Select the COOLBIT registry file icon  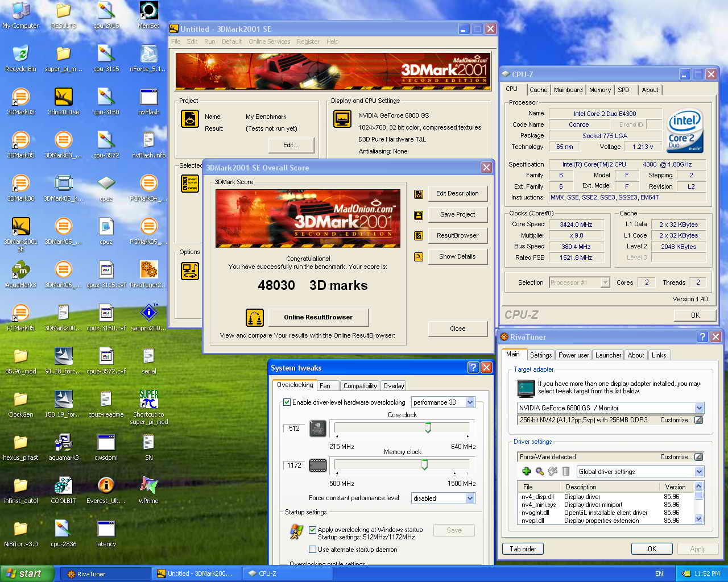point(63,490)
